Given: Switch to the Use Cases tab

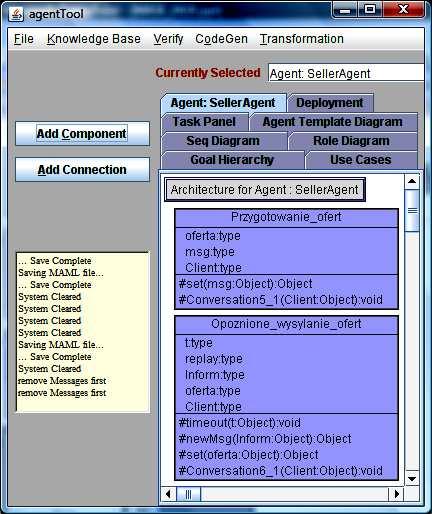Looking at the screenshot, I should (x=361, y=160).
